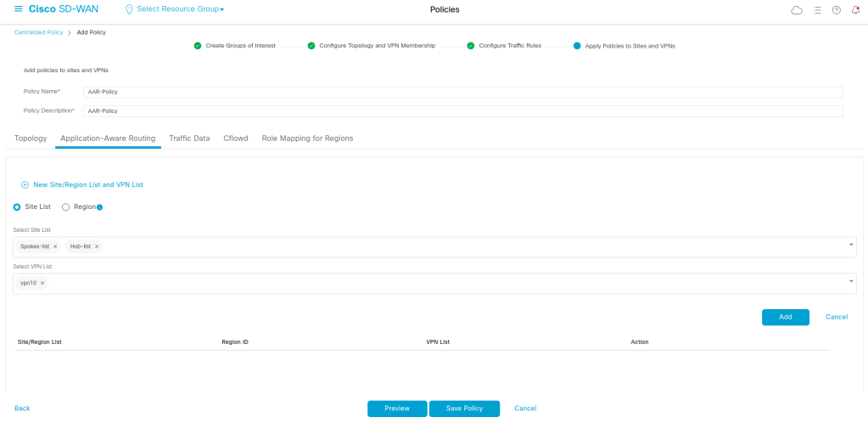The height and width of the screenshot is (423, 868).
Task: Click the Centralized Policy breadcrumb link
Action: tap(39, 32)
